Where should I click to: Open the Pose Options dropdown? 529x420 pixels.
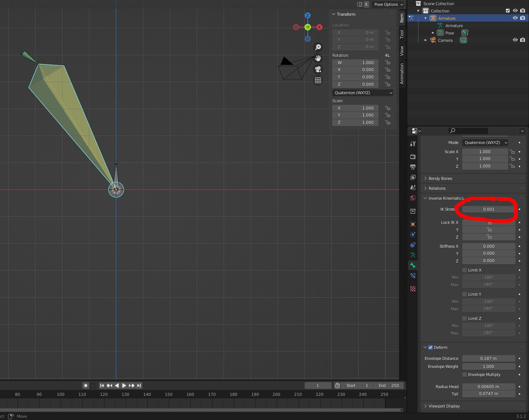388,4
